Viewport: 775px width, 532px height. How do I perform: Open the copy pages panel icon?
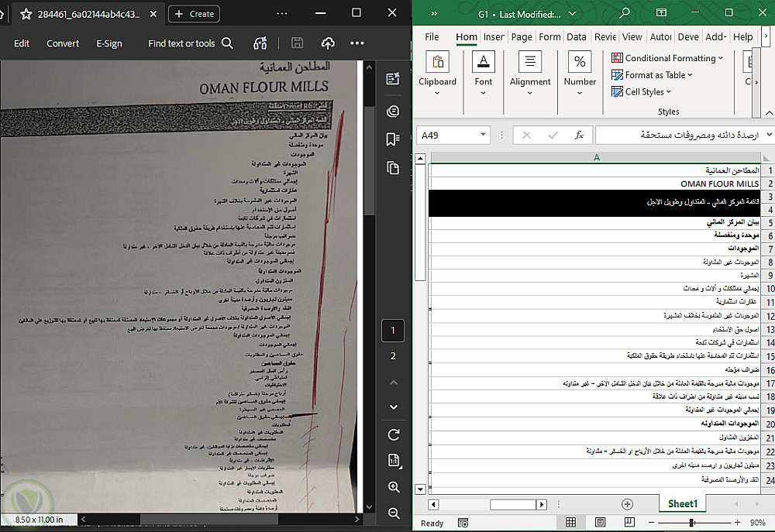coord(393,169)
